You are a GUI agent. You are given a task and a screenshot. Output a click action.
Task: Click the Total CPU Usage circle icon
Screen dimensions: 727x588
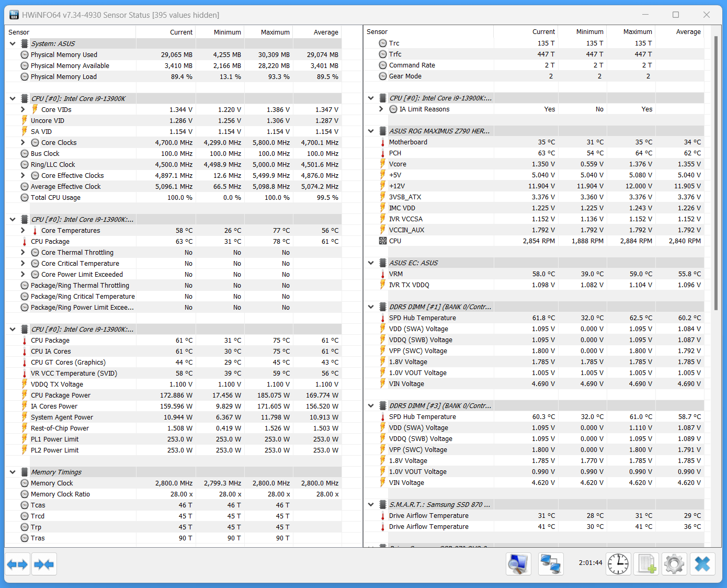[25, 198]
